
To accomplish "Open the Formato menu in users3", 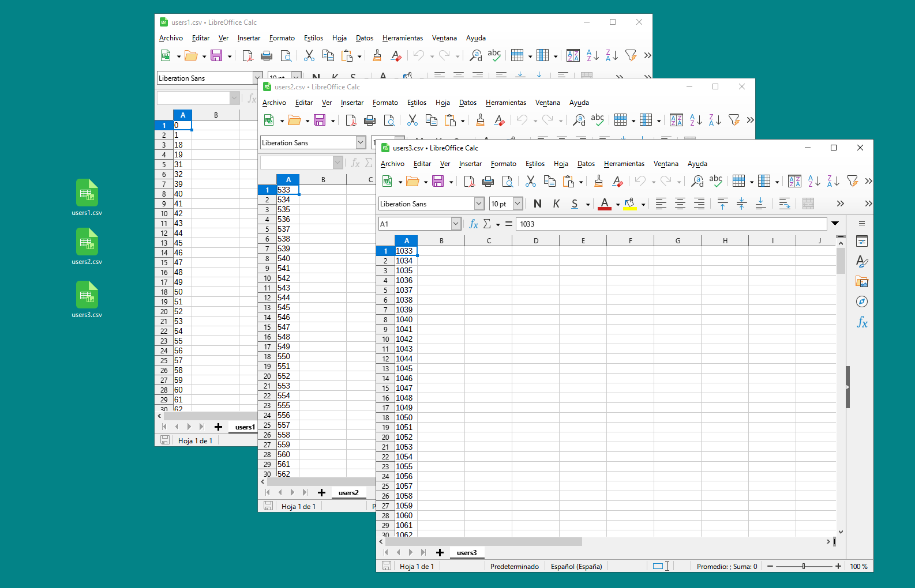I will point(503,164).
